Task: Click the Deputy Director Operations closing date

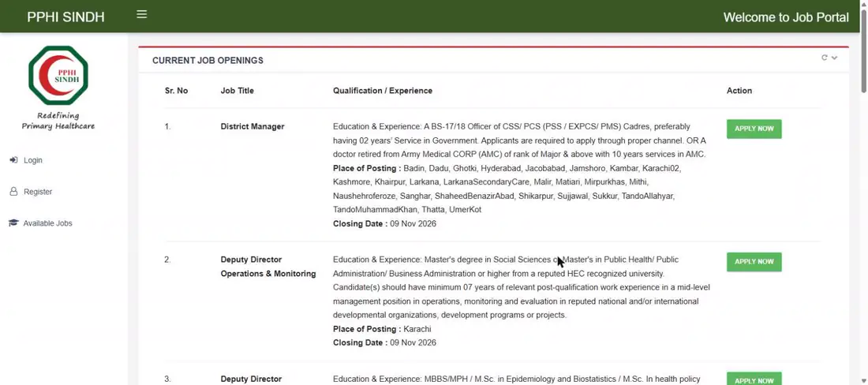Action: click(384, 343)
